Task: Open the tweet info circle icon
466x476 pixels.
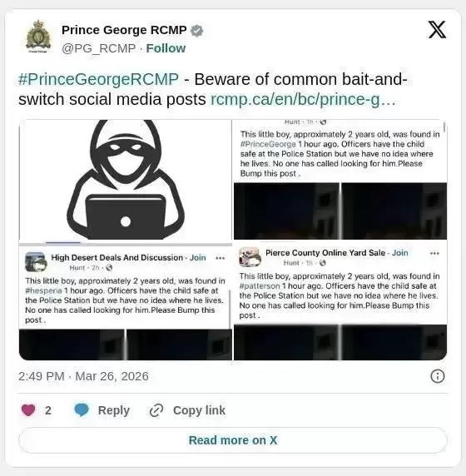Action: 437,376
